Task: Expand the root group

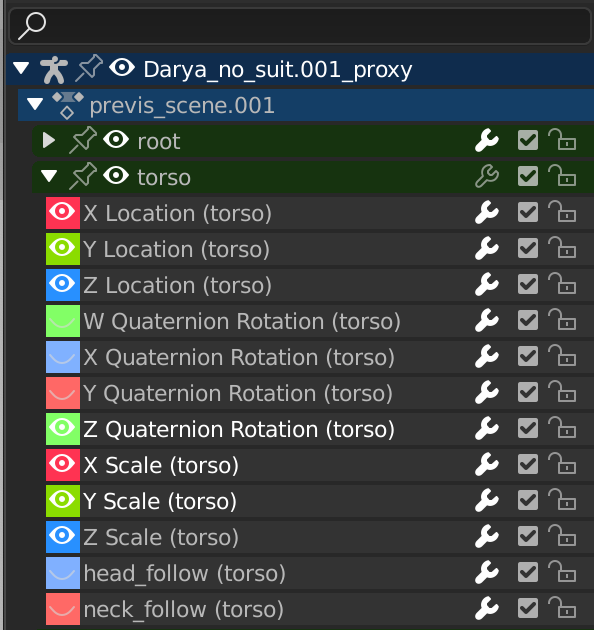Action: coord(49,140)
